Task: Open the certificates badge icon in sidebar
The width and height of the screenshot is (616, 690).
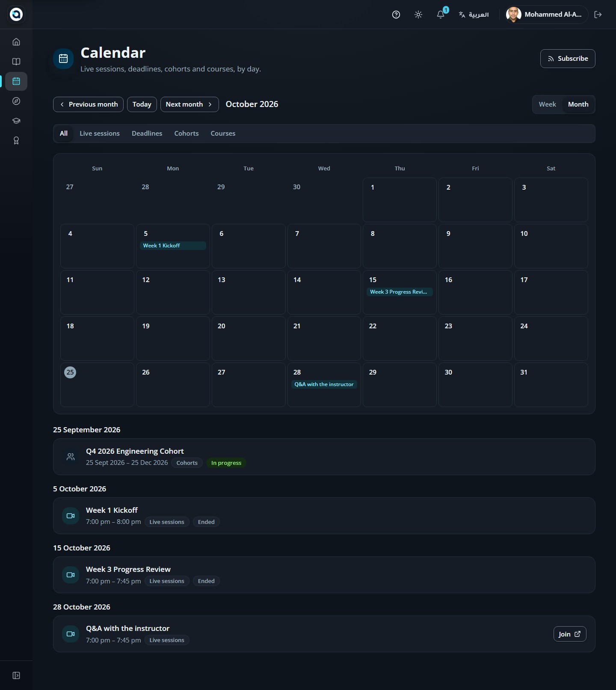Action: pyautogui.click(x=16, y=140)
